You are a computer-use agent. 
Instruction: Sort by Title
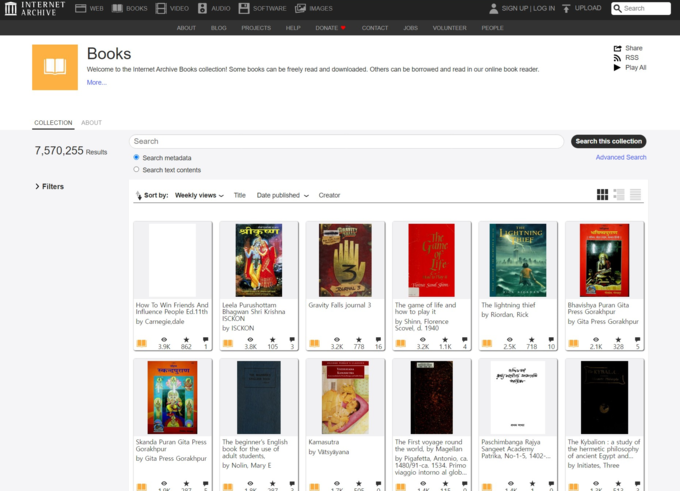tap(239, 196)
